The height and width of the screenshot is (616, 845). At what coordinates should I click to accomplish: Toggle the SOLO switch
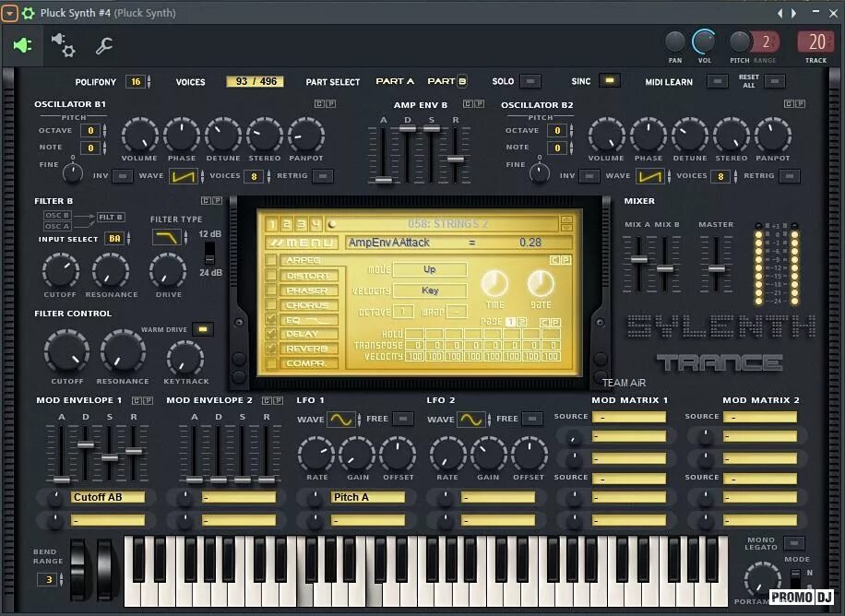coord(530,81)
